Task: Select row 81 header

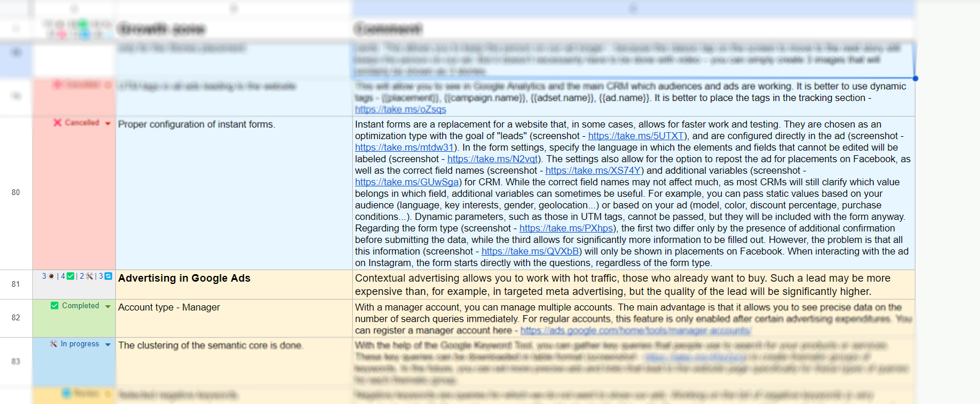Action: (16, 284)
